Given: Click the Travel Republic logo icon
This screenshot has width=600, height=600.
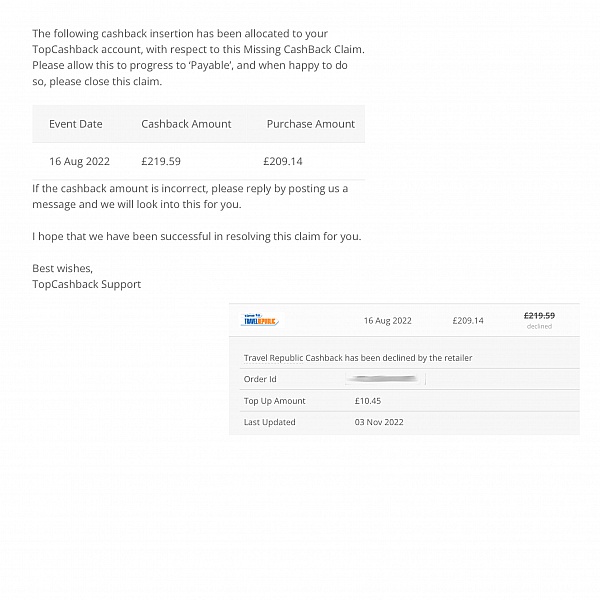Looking at the screenshot, I should click(261, 320).
